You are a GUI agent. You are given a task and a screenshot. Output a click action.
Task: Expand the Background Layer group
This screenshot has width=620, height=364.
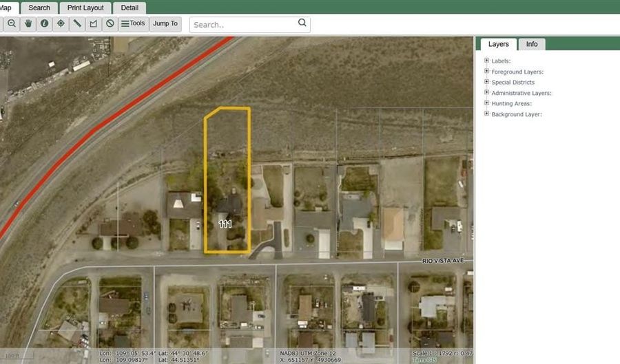(487, 114)
